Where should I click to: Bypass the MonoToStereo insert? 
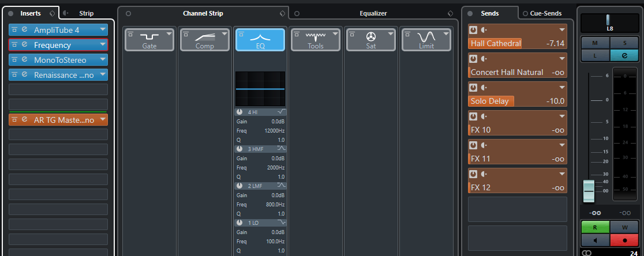pos(14,60)
